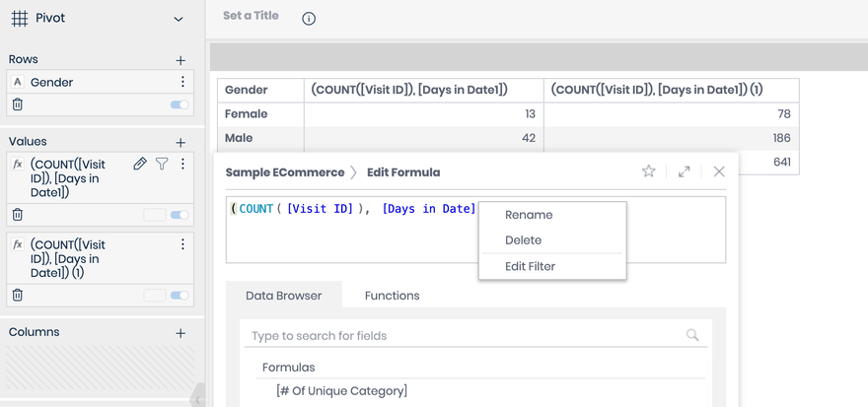Image resolution: width=868 pixels, height=407 pixels.
Task: Open the Gender row three-dot menu
Action: 182,83
